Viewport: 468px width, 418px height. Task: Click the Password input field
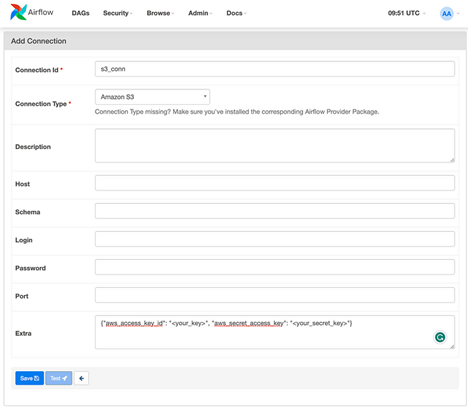point(275,267)
